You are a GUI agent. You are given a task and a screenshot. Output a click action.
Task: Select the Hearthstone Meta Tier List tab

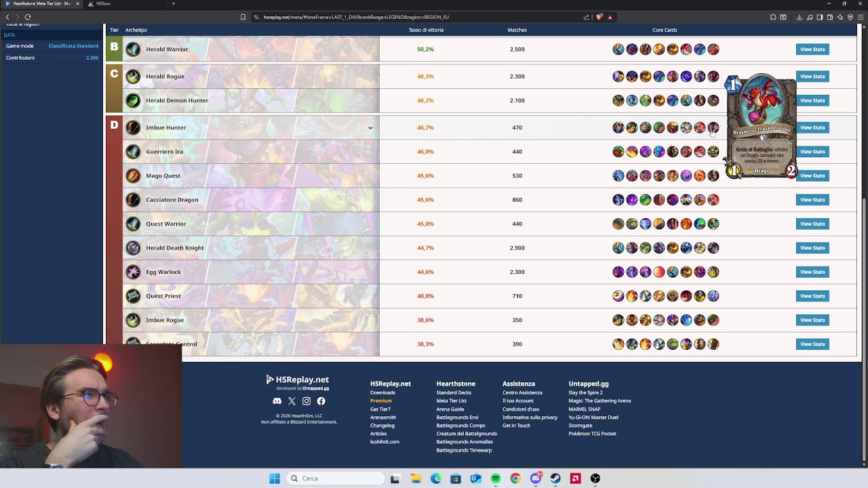tap(39, 3)
